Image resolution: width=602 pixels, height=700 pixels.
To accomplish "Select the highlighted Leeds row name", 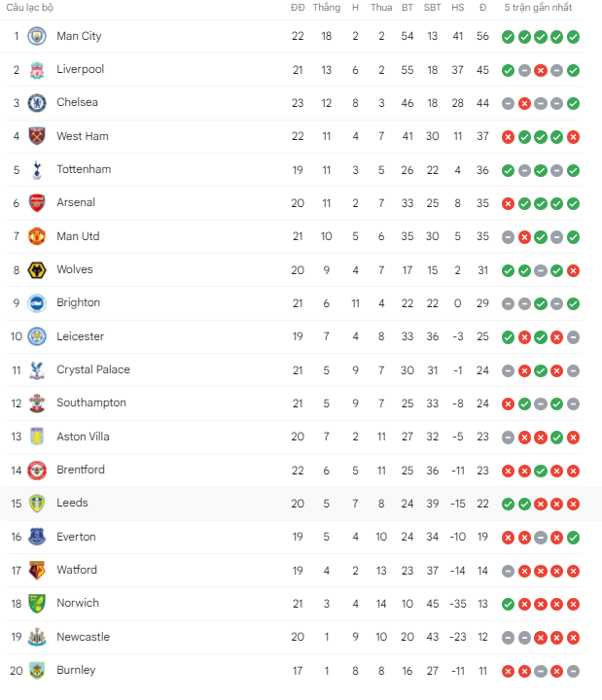I will click(72, 503).
